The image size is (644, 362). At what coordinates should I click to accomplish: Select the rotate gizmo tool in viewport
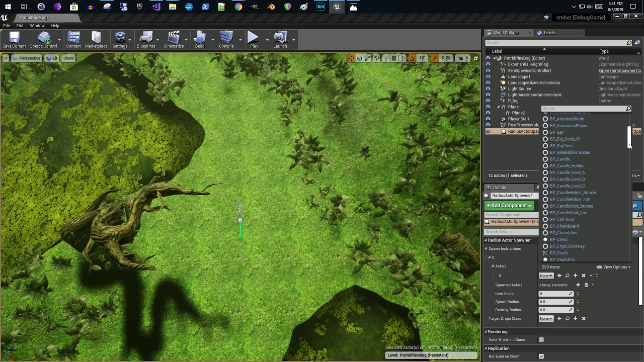coord(359,58)
